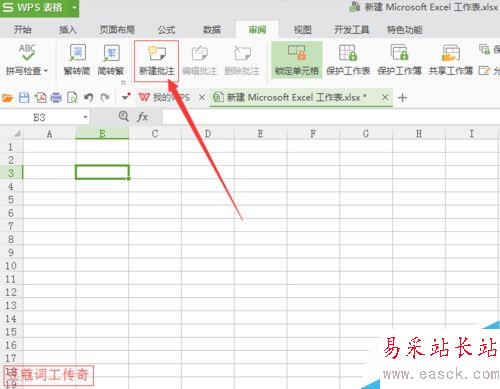Convert traditional to simplified (繁转简)
The width and height of the screenshot is (500, 389).
77,60
